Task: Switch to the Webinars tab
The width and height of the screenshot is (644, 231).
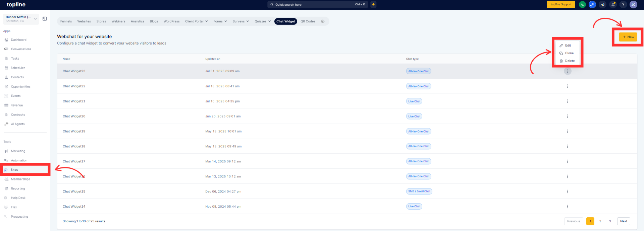Action: [118, 21]
